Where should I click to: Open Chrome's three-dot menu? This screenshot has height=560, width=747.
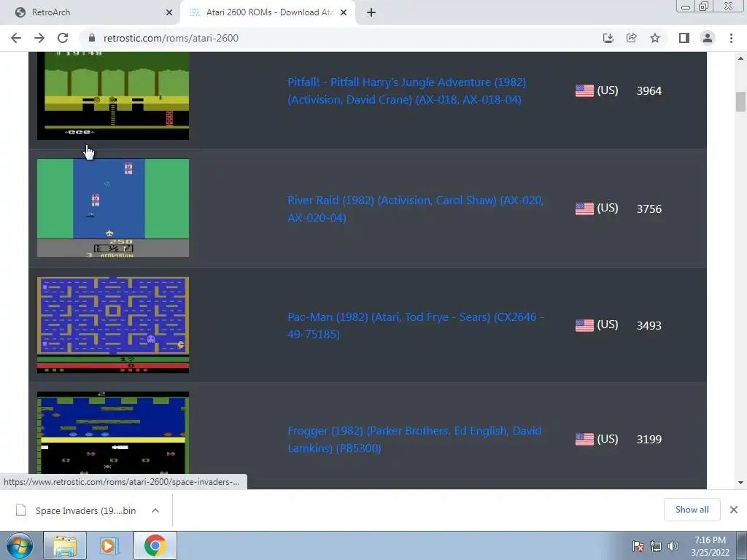[x=731, y=38]
